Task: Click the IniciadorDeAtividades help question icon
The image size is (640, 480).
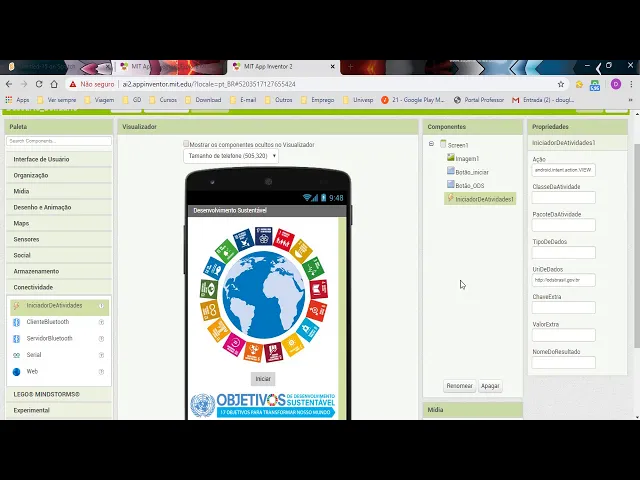Action: pos(101,306)
